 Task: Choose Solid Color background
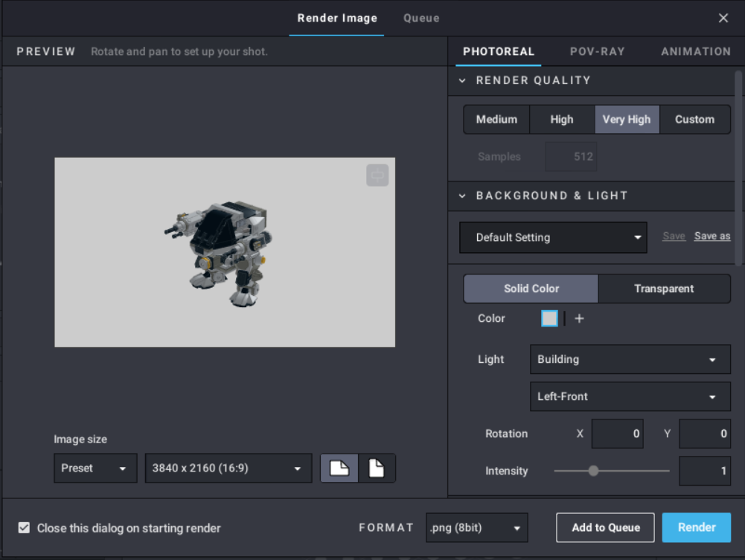(531, 289)
